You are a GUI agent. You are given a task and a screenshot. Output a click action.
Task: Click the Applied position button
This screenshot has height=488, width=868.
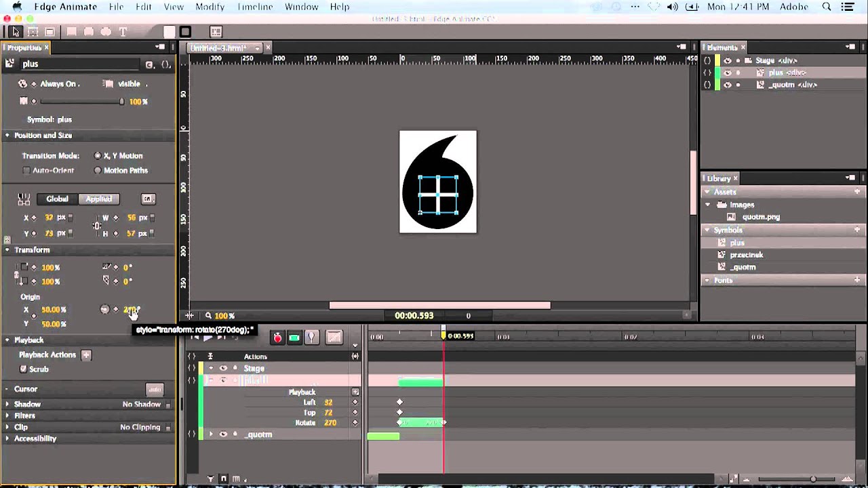tap(99, 199)
